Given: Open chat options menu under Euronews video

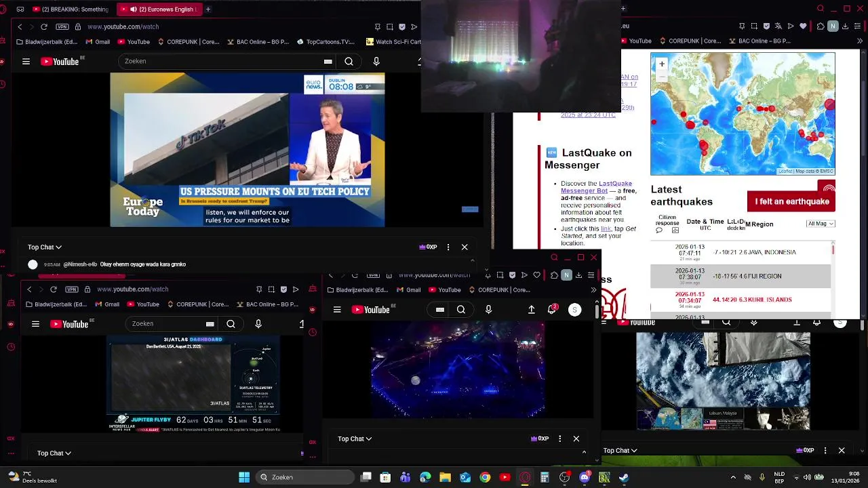Looking at the screenshot, I should pyautogui.click(x=448, y=247).
